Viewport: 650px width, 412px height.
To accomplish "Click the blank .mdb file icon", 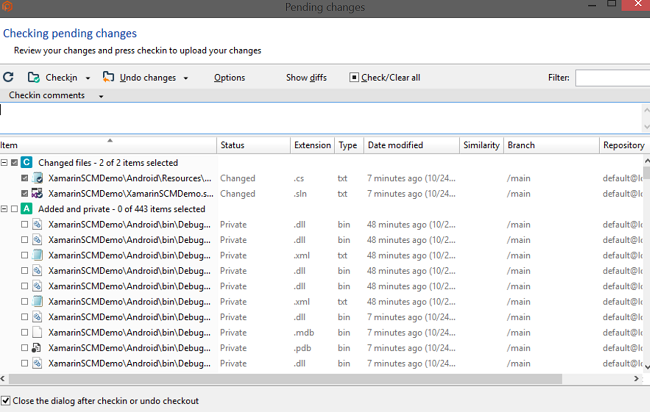I will pyautogui.click(x=37, y=332).
